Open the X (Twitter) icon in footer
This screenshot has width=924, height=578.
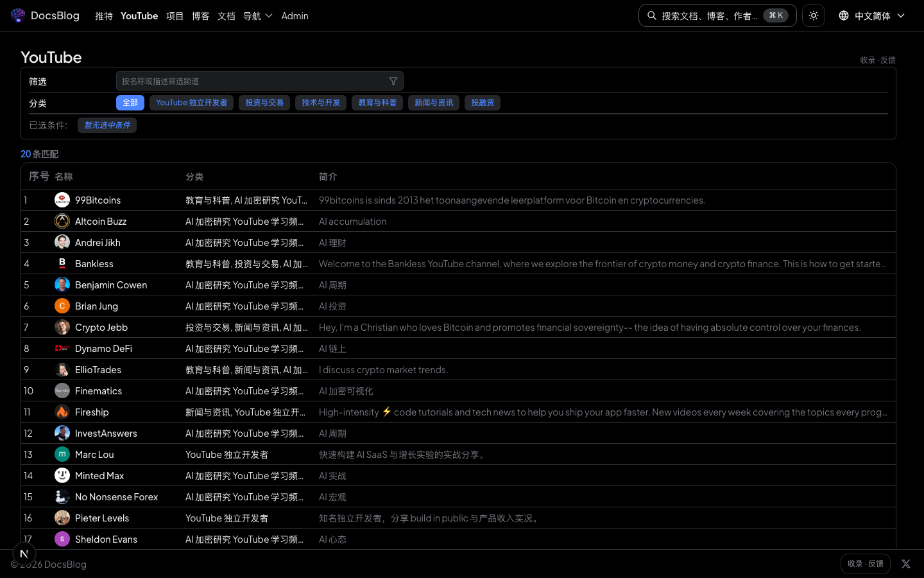pyautogui.click(x=905, y=564)
